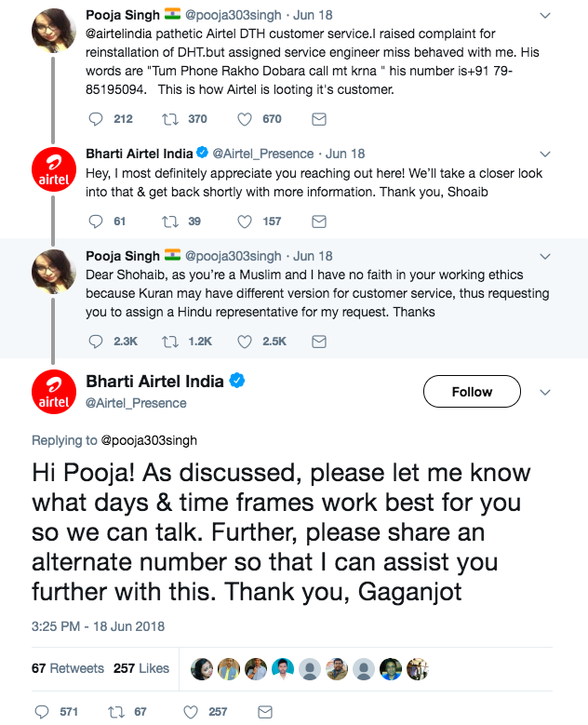Viewport: 588px width, 725px height.
Task: Click Pooja Singh's avatar on the first tweet
Action: (x=54, y=31)
